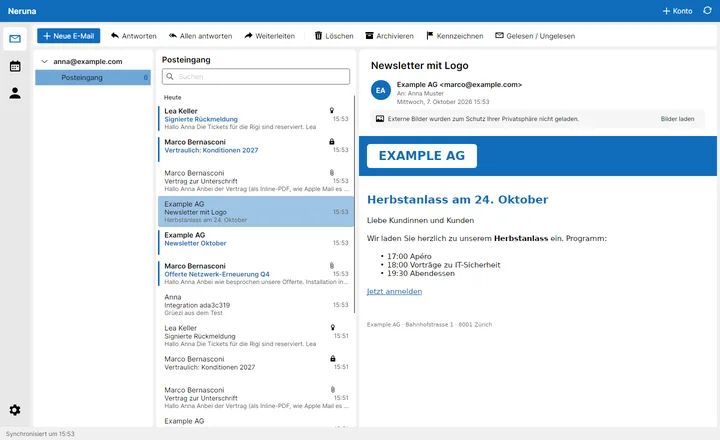The width and height of the screenshot is (720, 440).
Task: Click the Neruna app title
Action: [x=22, y=11]
